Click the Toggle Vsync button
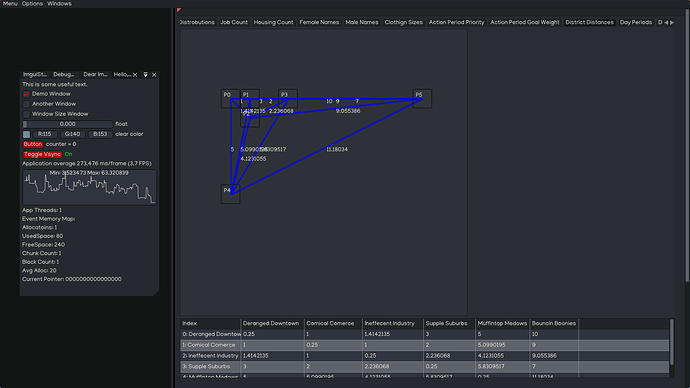Image resolution: width=690 pixels, height=388 pixels. [x=42, y=154]
